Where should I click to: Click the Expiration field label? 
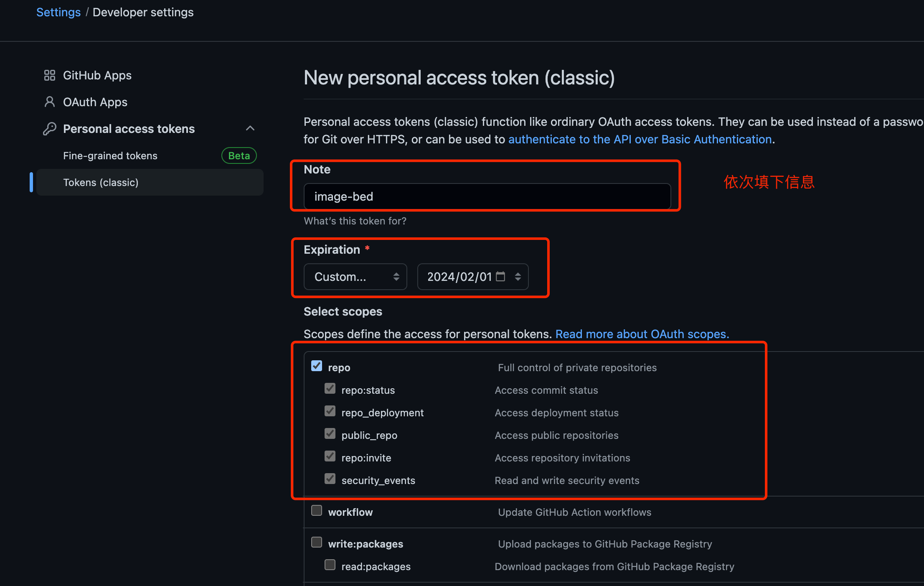332,250
